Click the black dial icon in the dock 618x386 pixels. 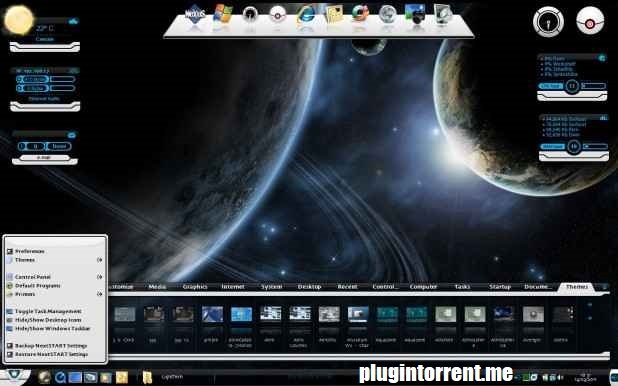[x=250, y=15]
